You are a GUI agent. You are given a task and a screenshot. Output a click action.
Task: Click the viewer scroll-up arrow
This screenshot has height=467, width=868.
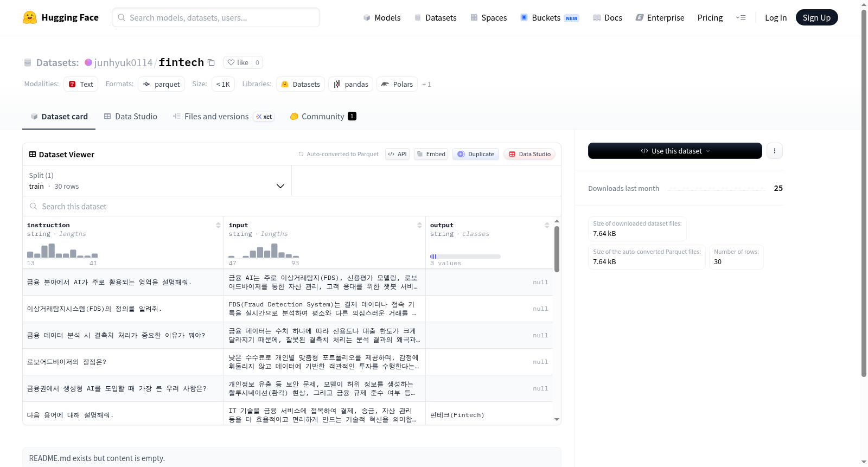point(557,221)
